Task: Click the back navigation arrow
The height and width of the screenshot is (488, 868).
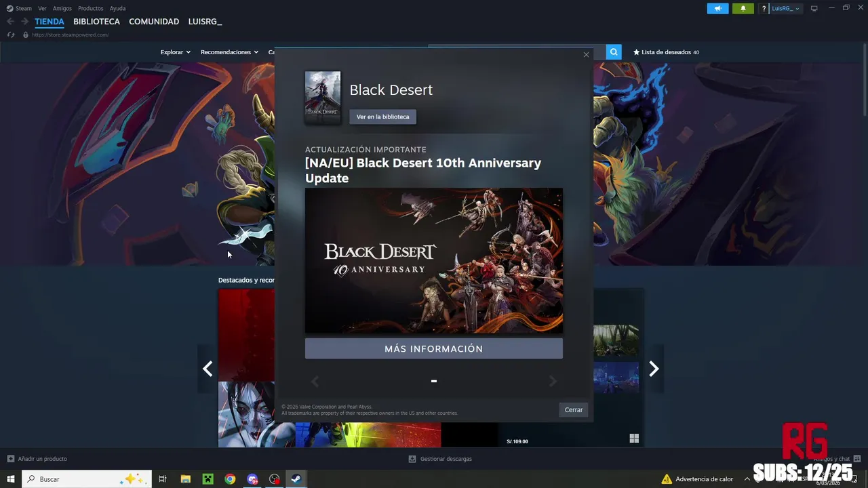Action: point(10,22)
